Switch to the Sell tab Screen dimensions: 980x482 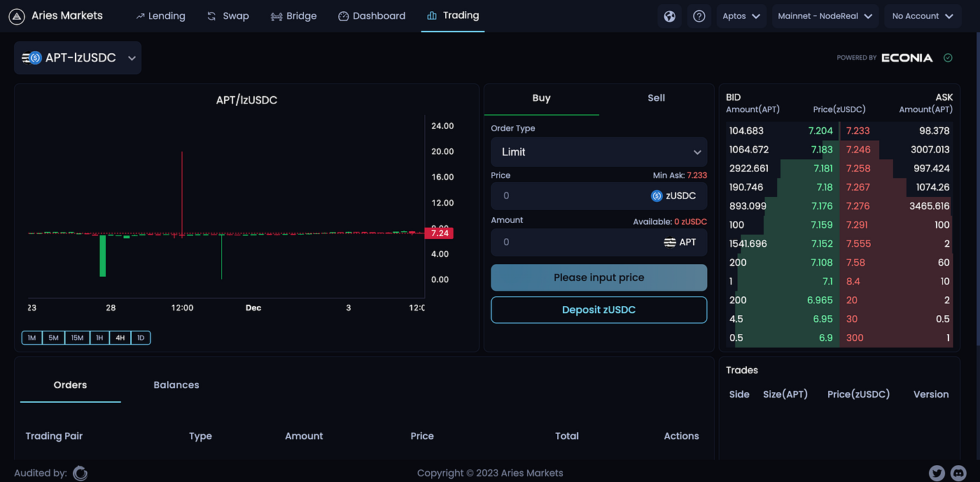[x=656, y=98]
